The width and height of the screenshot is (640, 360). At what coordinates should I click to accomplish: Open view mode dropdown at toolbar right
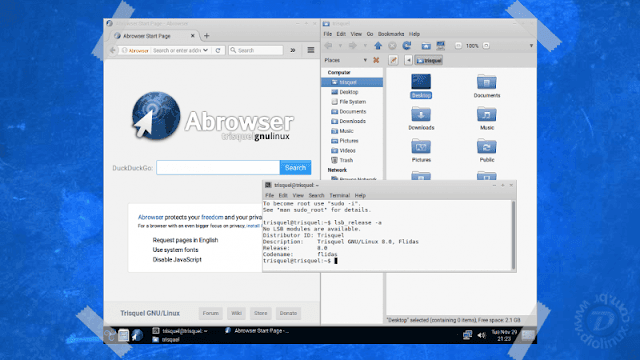531,46
